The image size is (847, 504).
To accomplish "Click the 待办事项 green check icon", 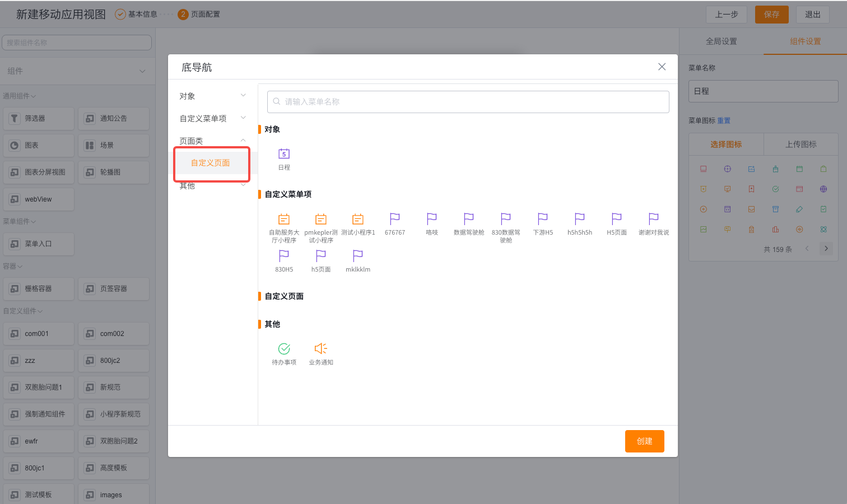I will pyautogui.click(x=284, y=348).
